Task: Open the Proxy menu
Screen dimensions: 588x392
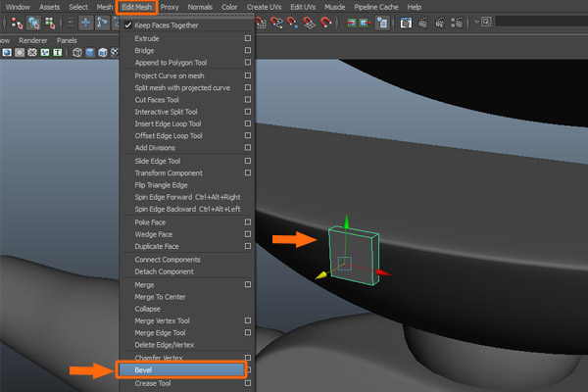Action: click(170, 7)
